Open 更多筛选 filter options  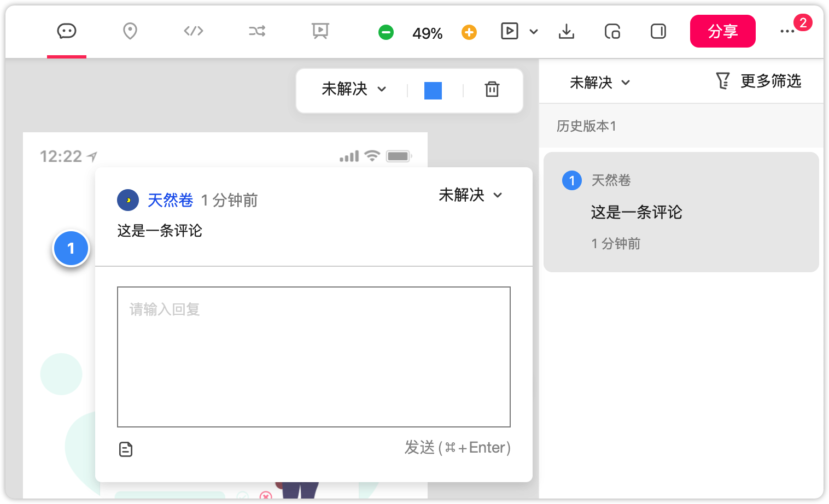click(758, 81)
